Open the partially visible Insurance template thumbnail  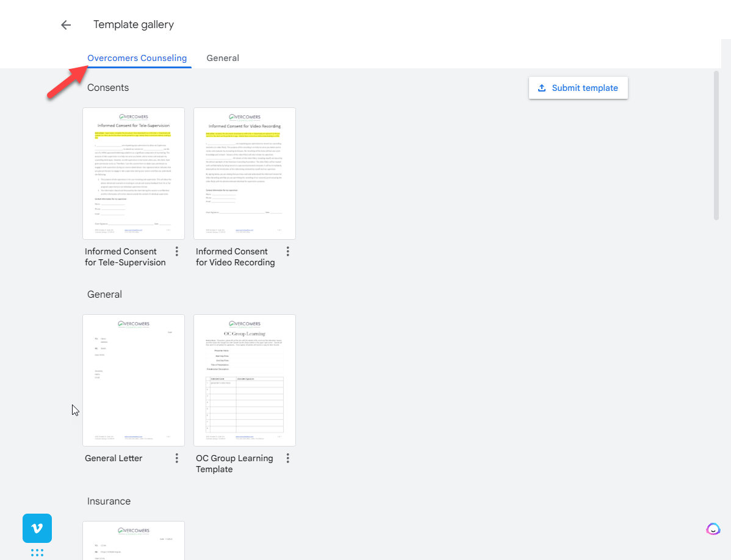[x=134, y=540]
